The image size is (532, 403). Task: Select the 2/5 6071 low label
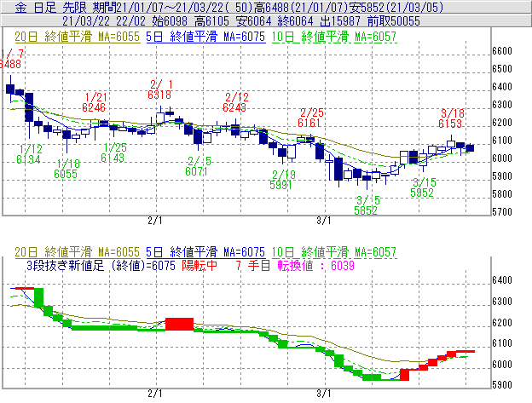tap(198, 166)
